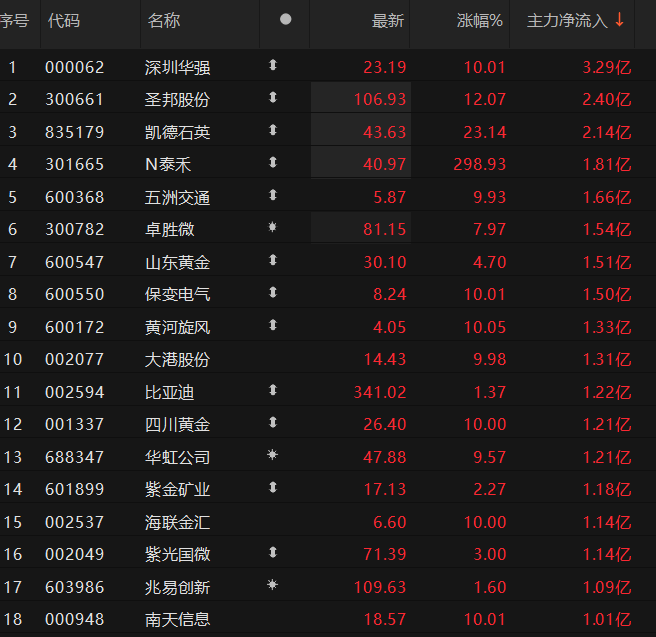Click the up-down arrow icon for 四川黄金
656x637 pixels.
tap(273, 422)
